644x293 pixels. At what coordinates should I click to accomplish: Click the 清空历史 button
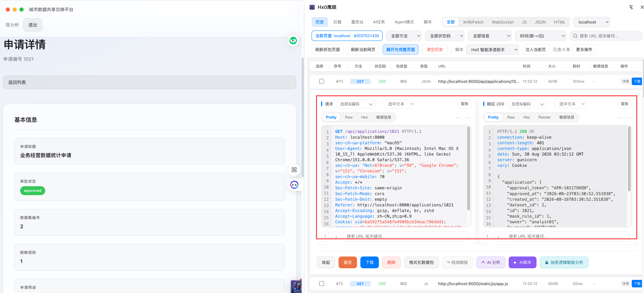434,50
